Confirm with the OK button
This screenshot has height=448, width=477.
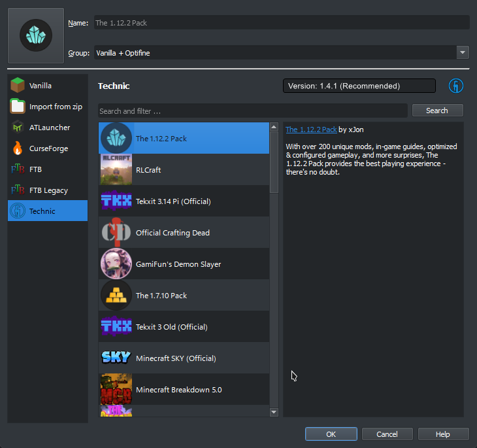click(x=331, y=434)
